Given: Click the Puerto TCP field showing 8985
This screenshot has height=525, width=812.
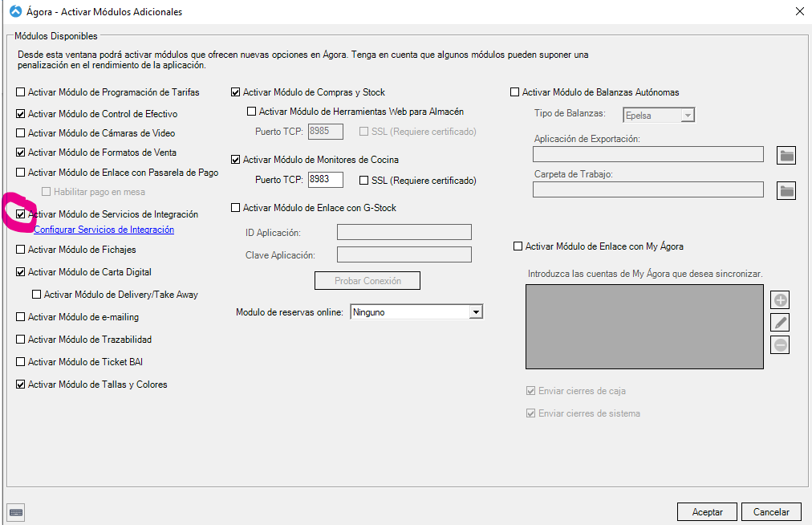Looking at the screenshot, I should [x=326, y=131].
